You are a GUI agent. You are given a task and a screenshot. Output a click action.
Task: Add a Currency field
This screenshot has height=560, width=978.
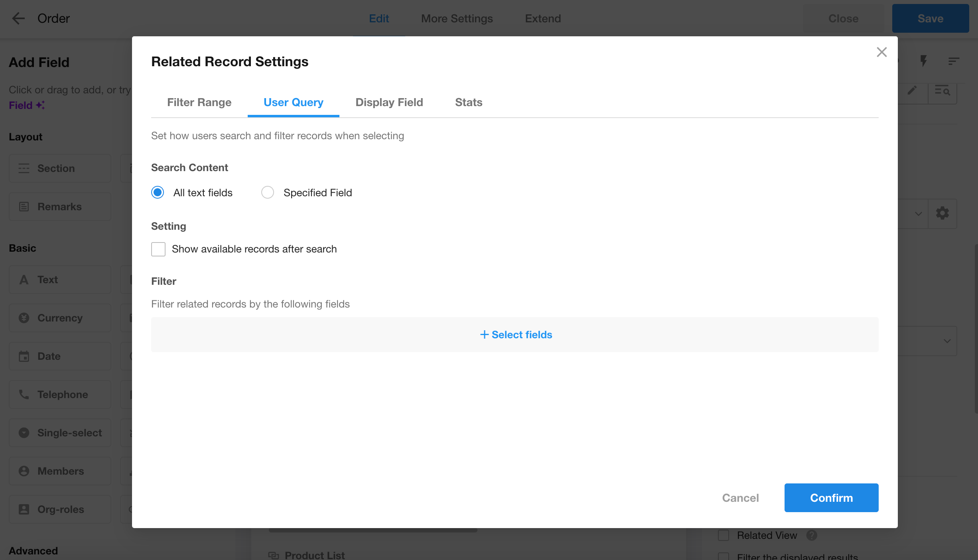click(x=60, y=318)
